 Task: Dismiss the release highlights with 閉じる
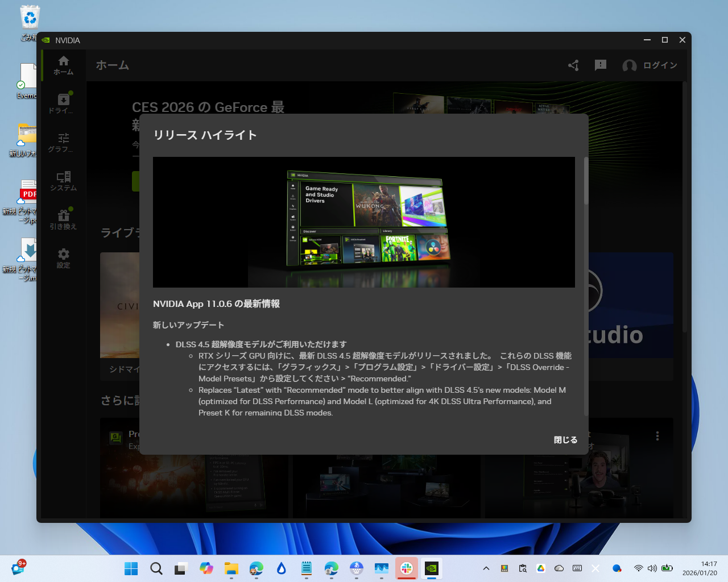[x=565, y=439]
